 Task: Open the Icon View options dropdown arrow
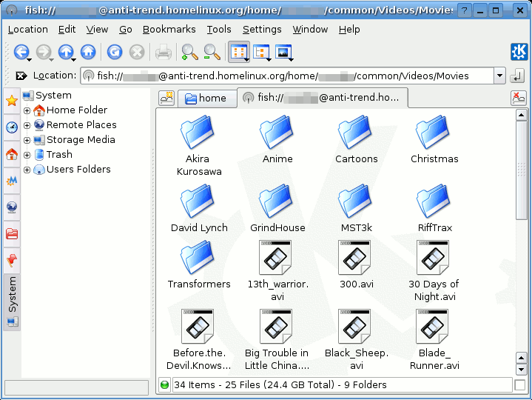(246, 60)
